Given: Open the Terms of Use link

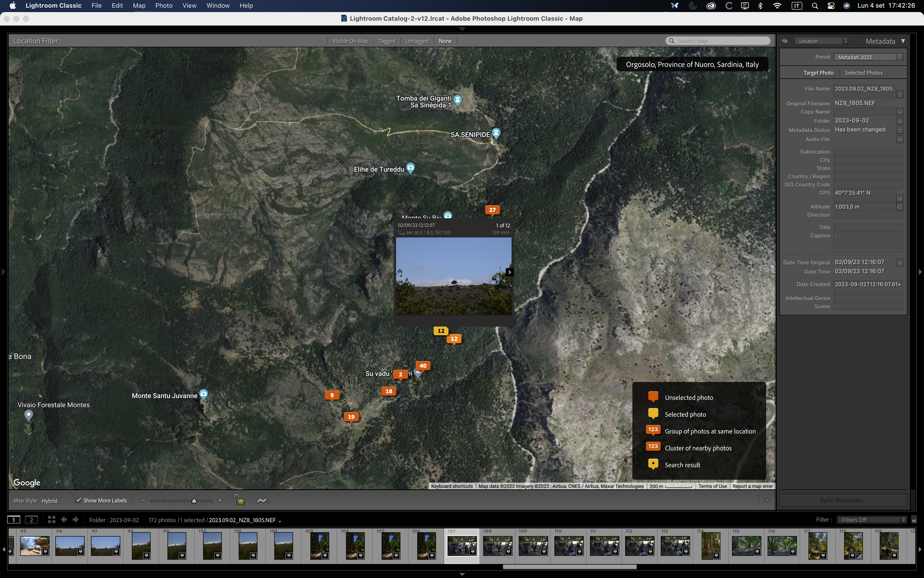Looking at the screenshot, I should (712, 486).
